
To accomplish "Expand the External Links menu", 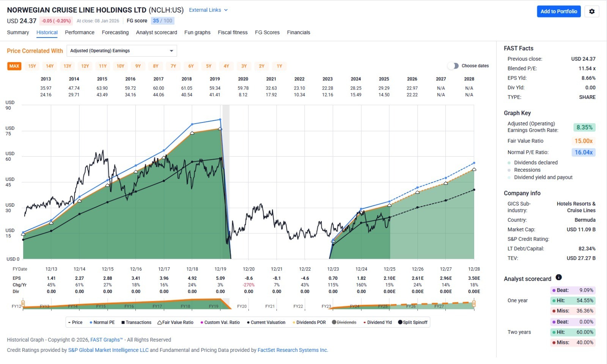I will pyautogui.click(x=208, y=10).
